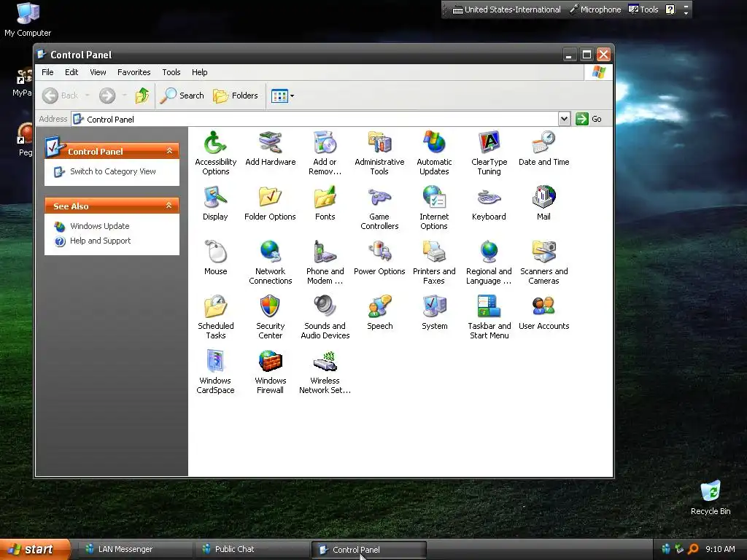Open Add or Remove Programs
The image size is (747, 560).
325,152
